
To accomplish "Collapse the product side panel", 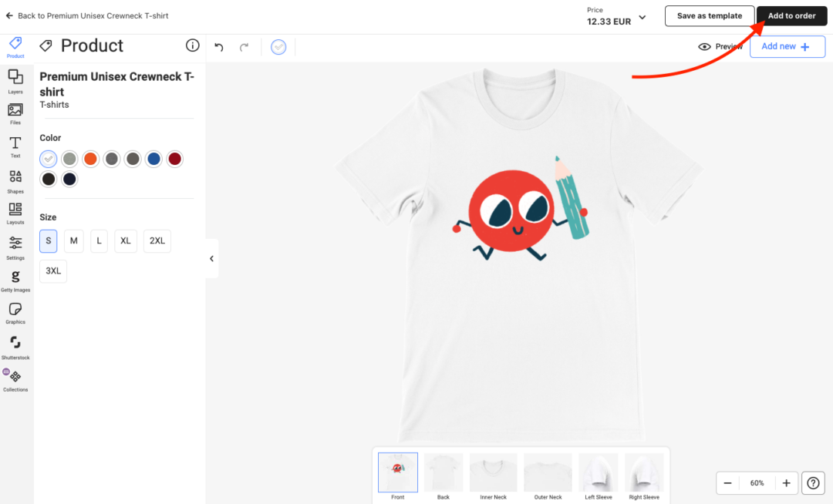I will [211, 259].
